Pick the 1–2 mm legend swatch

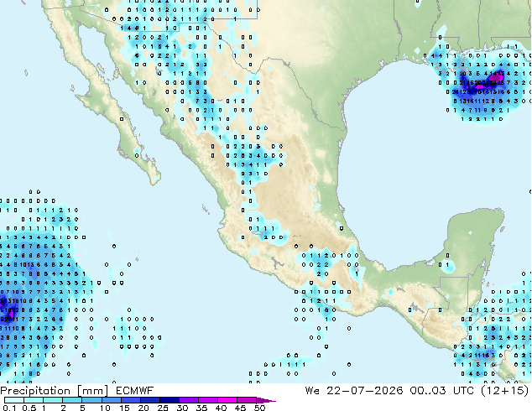coord(53,400)
